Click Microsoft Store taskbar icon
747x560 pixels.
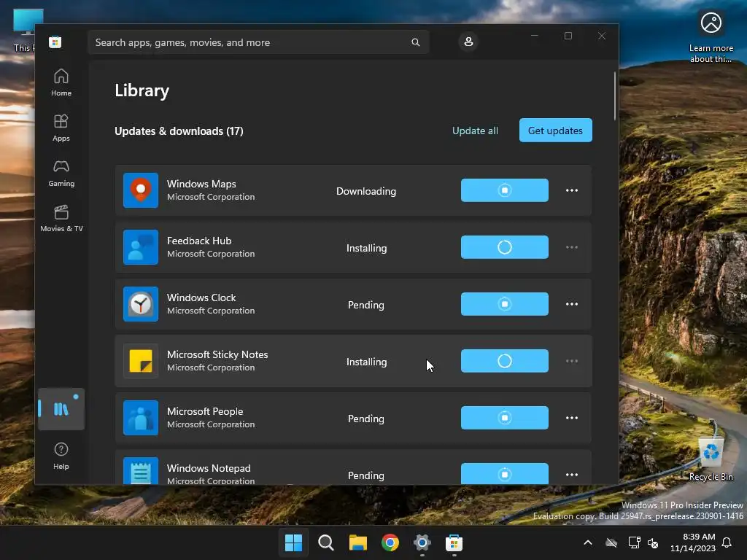(x=454, y=542)
